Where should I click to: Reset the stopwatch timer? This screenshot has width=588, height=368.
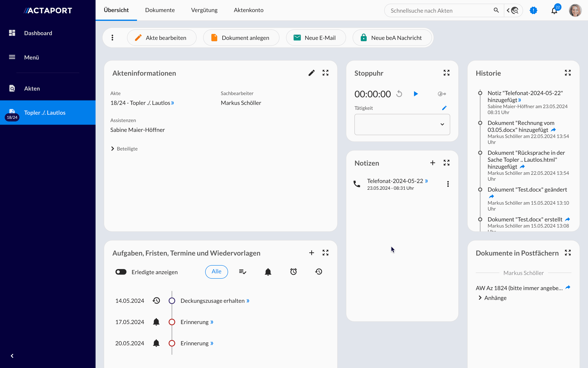click(399, 94)
